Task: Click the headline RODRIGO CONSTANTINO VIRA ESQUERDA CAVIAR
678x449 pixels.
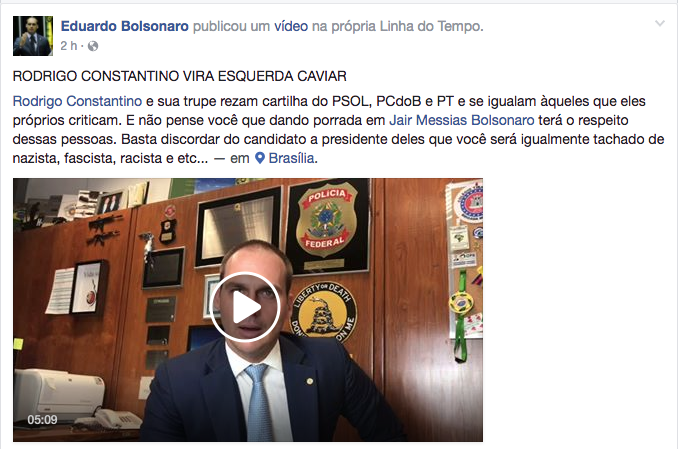Action: coord(180,77)
